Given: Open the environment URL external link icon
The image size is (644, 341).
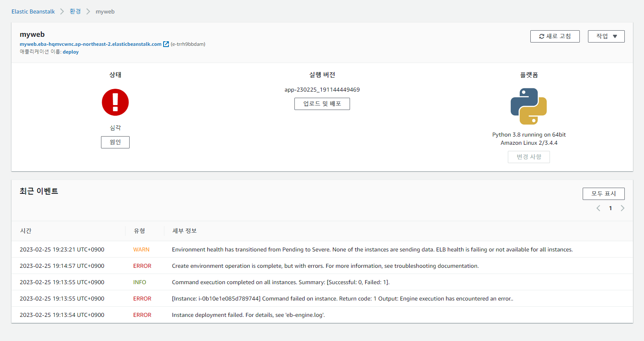Looking at the screenshot, I should [166, 44].
